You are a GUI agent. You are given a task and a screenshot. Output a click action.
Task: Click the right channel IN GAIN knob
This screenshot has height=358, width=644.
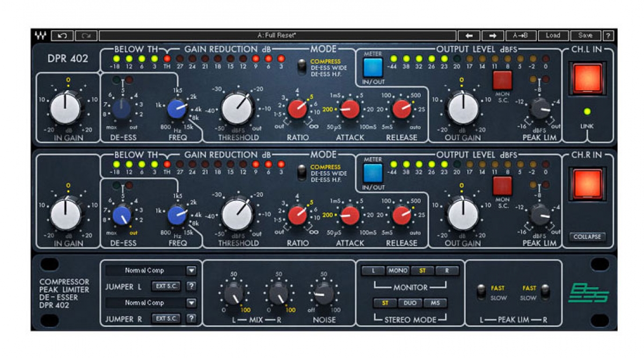[x=65, y=214]
